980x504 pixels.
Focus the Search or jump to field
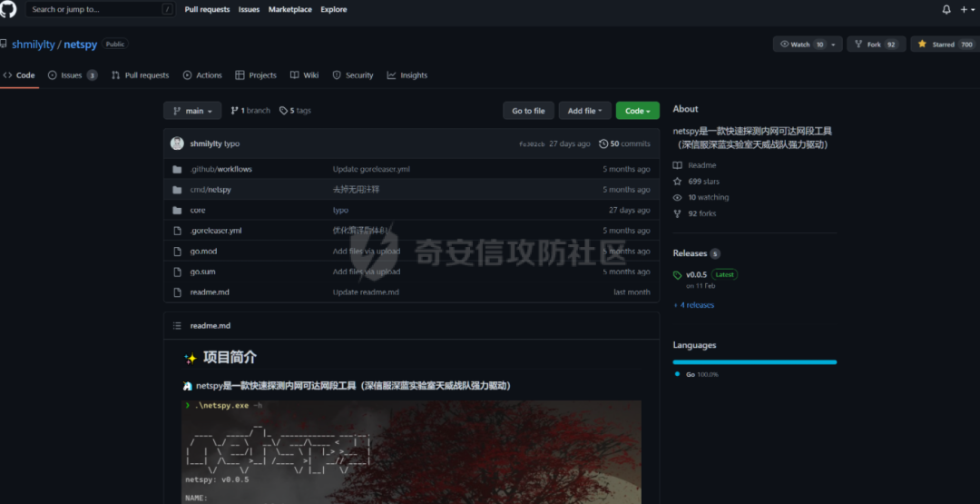[101, 9]
